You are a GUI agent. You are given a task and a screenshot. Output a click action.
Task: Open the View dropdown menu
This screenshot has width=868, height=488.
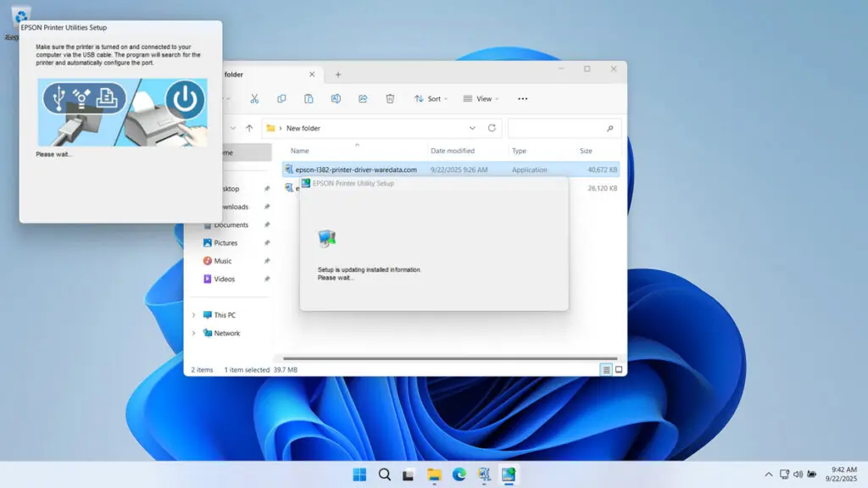click(x=481, y=98)
